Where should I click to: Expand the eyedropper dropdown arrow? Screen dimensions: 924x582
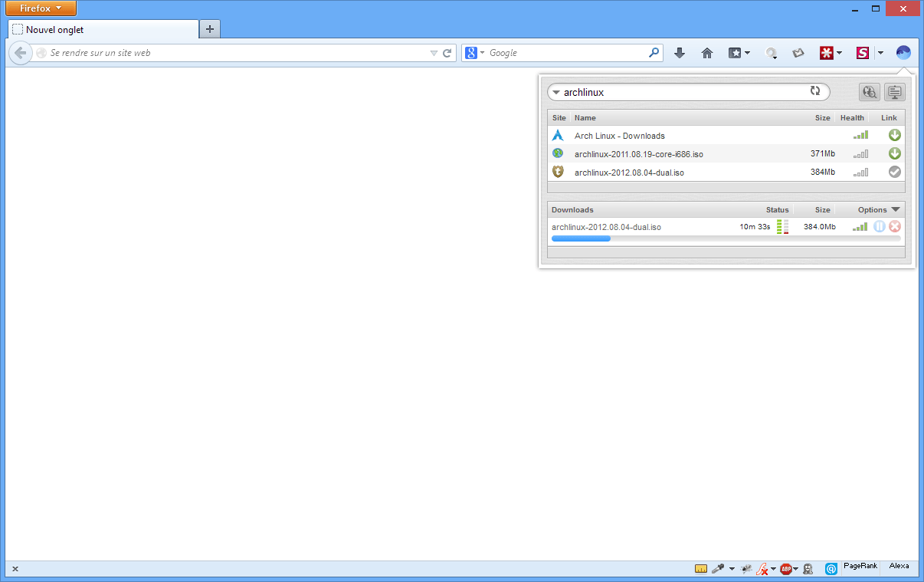click(x=732, y=569)
